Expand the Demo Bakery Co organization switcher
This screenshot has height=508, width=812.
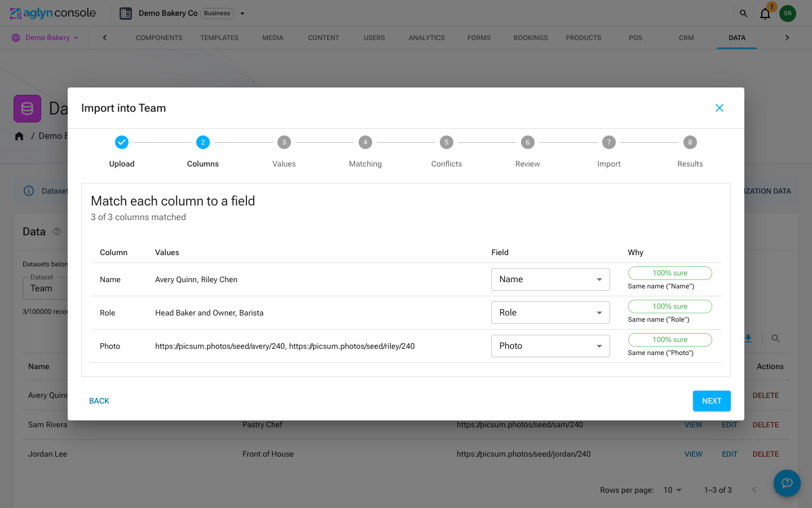point(242,14)
